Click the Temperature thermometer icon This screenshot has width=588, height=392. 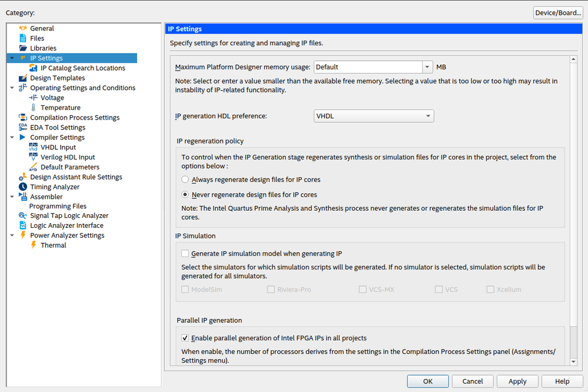tap(34, 108)
